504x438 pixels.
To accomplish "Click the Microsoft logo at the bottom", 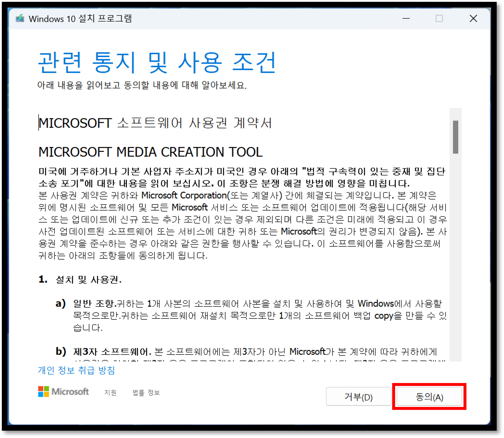I will pyautogui.click(x=63, y=392).
